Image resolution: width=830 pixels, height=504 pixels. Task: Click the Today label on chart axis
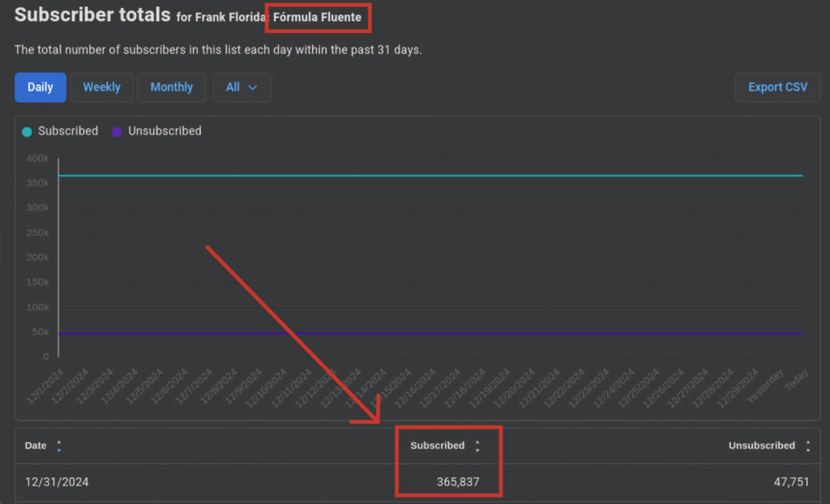click(x=797, y=382)
